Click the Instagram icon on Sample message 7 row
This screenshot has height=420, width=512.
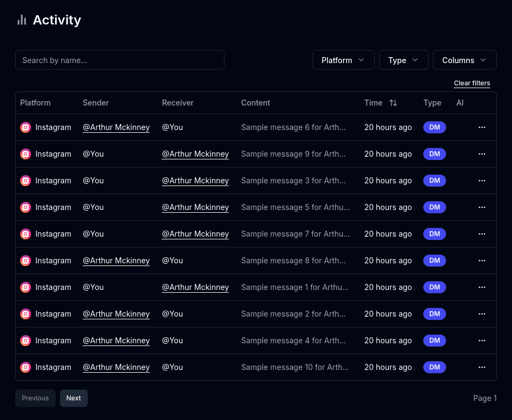pyautogui.click(x=26, y=234)
